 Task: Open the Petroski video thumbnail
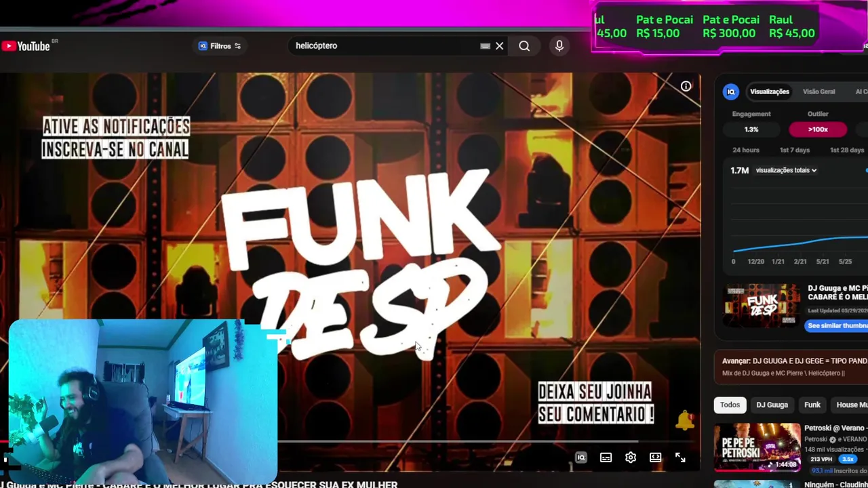(757, 447)
